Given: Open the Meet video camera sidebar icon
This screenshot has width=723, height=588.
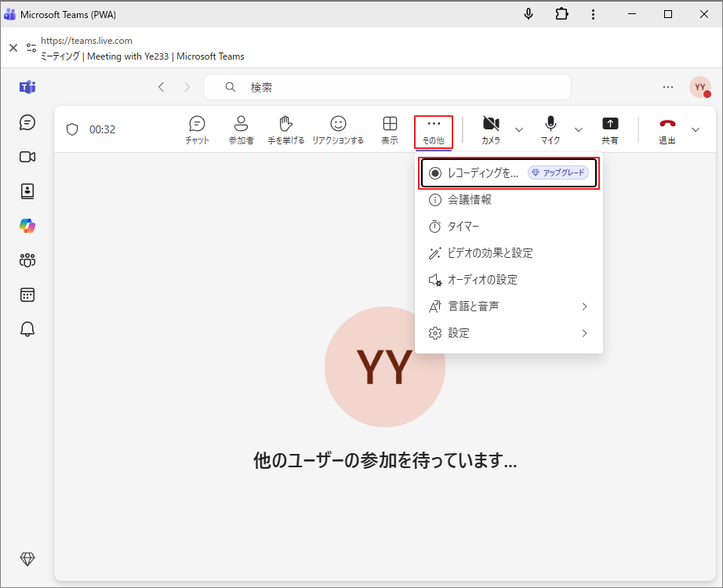Looking at the screenshot, I should (27, 157).
